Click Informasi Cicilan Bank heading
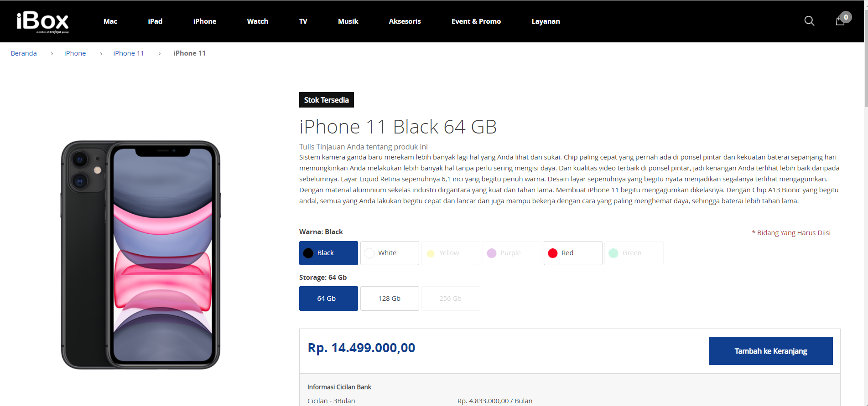This screenshot has height=406, width=868. tap(339, 387)
